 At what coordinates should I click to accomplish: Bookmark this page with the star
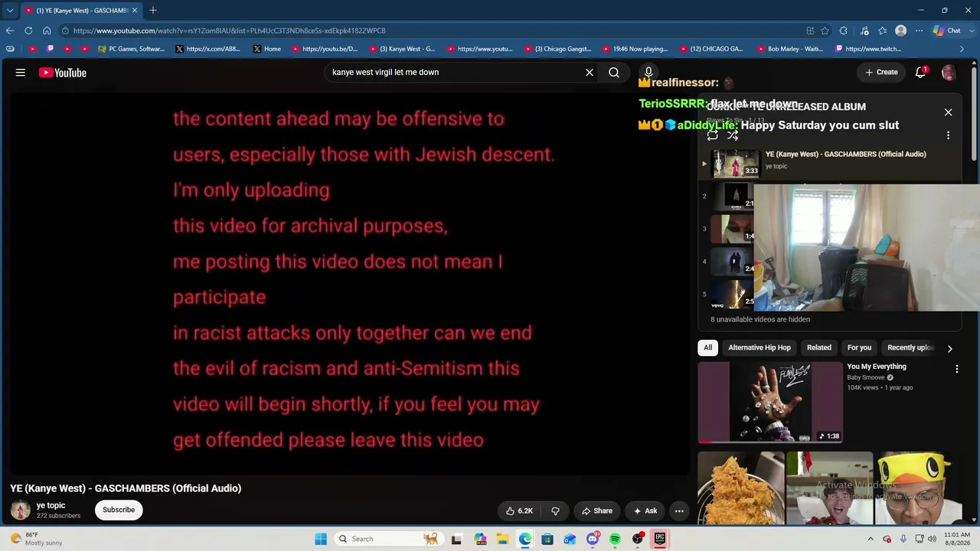tap(825, 31)
